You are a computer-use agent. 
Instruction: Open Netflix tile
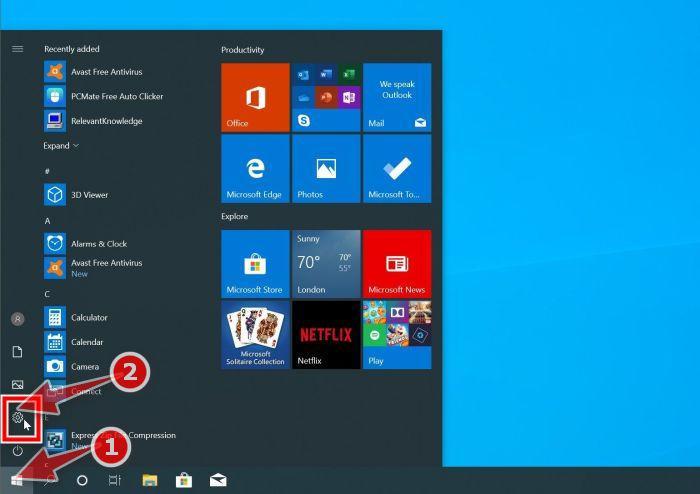point(326,335)
